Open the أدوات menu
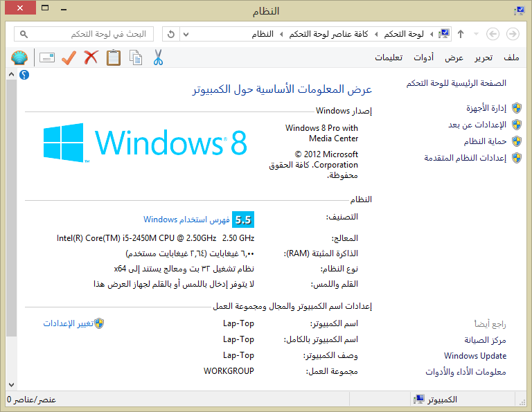 pyautogui.click(x=423, y=57)
